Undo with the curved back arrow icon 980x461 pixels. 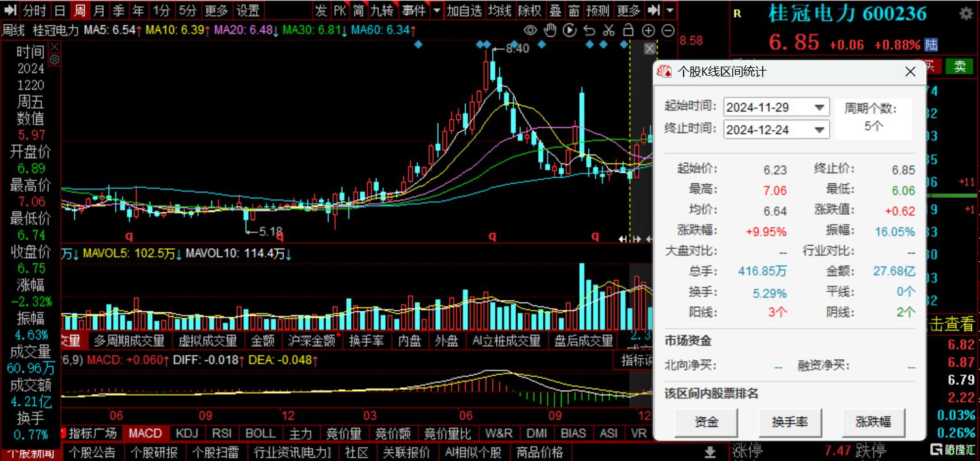589,30
